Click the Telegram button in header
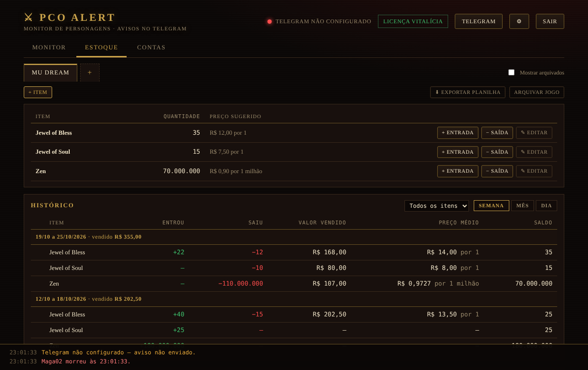Image resolution: width=588 pixels, height=370 pixels. pyautogui.click(x=478, y=21)
